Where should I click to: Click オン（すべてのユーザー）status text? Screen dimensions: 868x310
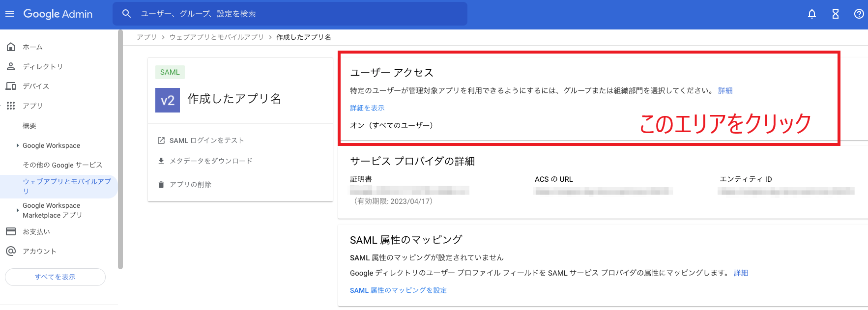(x=391, y=125)
